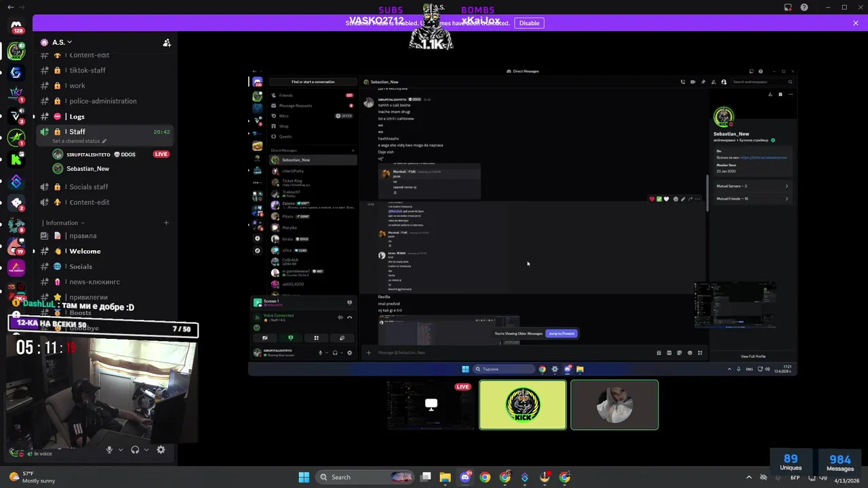Open headphone output options arrow
This screenshot has height=488, width=868.
click(146, 449)
